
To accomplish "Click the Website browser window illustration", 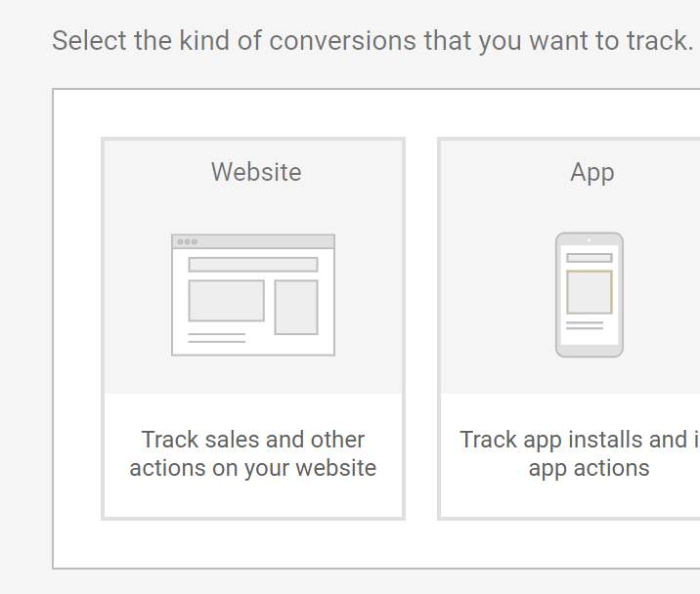I will pos(253,295).
